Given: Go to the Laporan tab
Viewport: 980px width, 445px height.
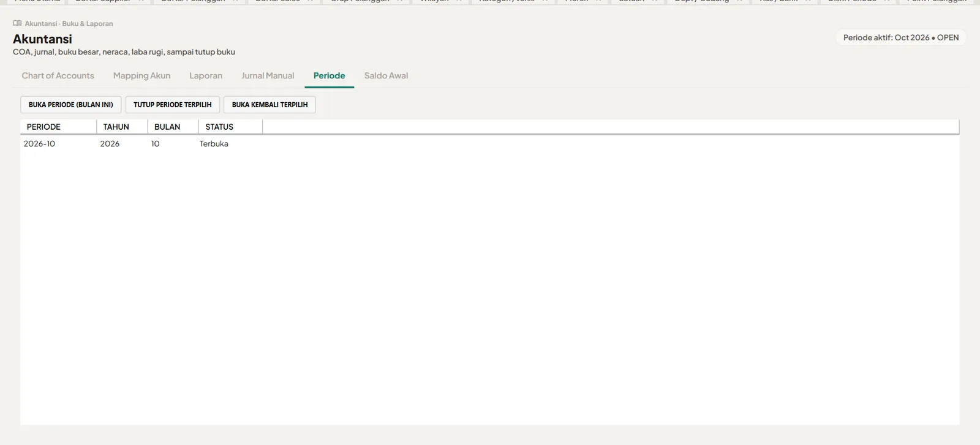Looking at the screenshot, I should pos(206,76).
